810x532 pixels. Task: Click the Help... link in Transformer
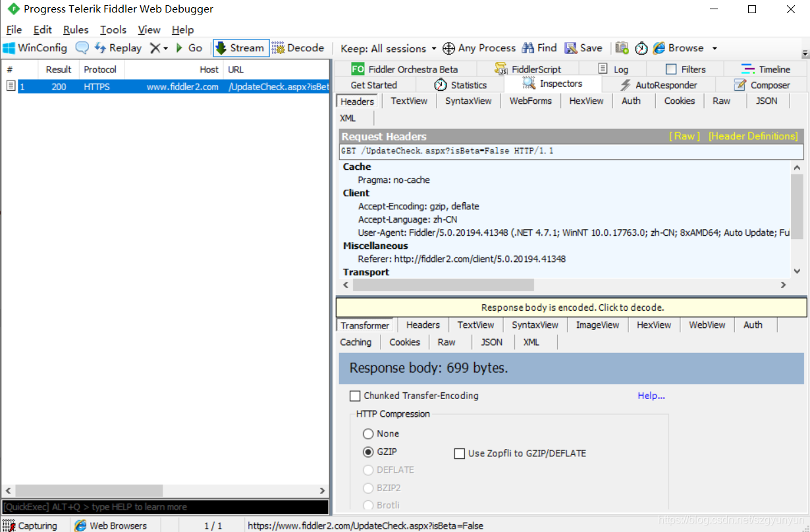(651, 396)
